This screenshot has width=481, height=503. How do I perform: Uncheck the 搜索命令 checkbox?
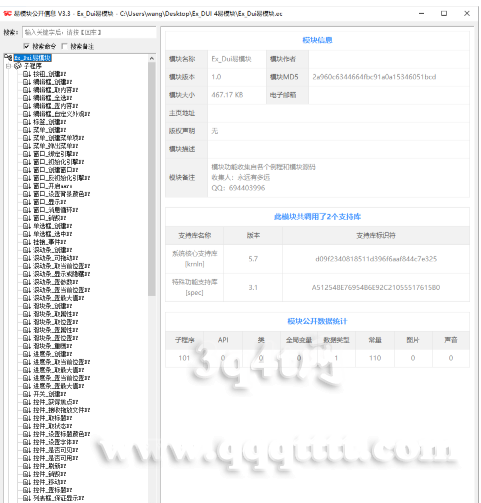click(x=26, y=46)
